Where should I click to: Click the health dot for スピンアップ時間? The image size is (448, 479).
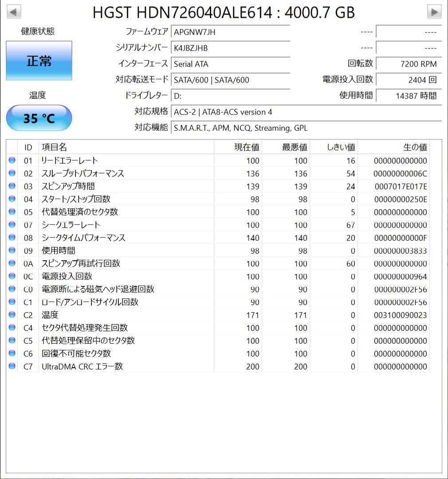pos(12,186)
